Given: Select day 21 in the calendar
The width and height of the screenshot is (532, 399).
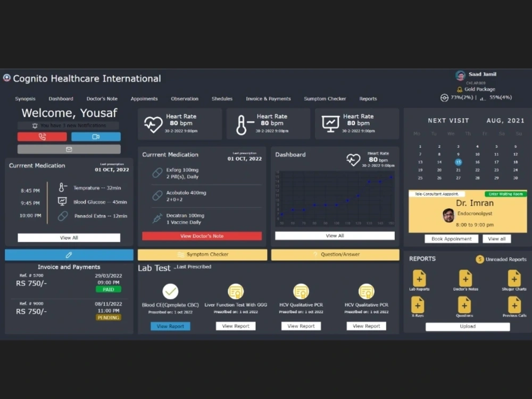Looking at the screenshot, I should coord(458,170).
